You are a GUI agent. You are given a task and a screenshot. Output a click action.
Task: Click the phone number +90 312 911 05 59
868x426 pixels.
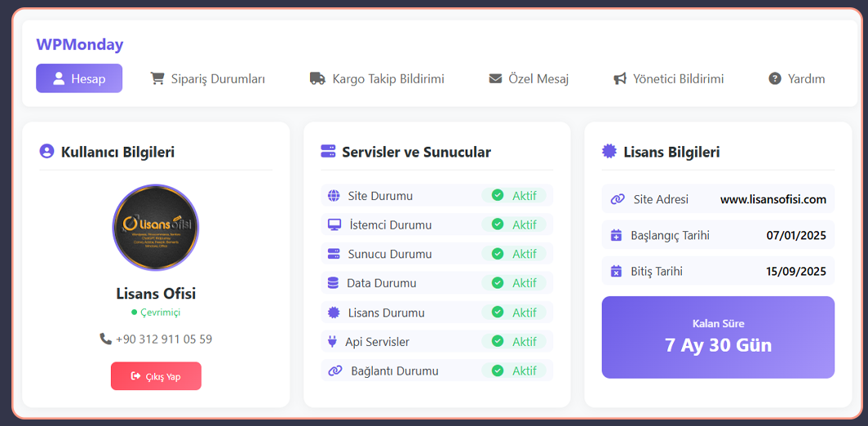pyautogui.click(x=163, y=339)
